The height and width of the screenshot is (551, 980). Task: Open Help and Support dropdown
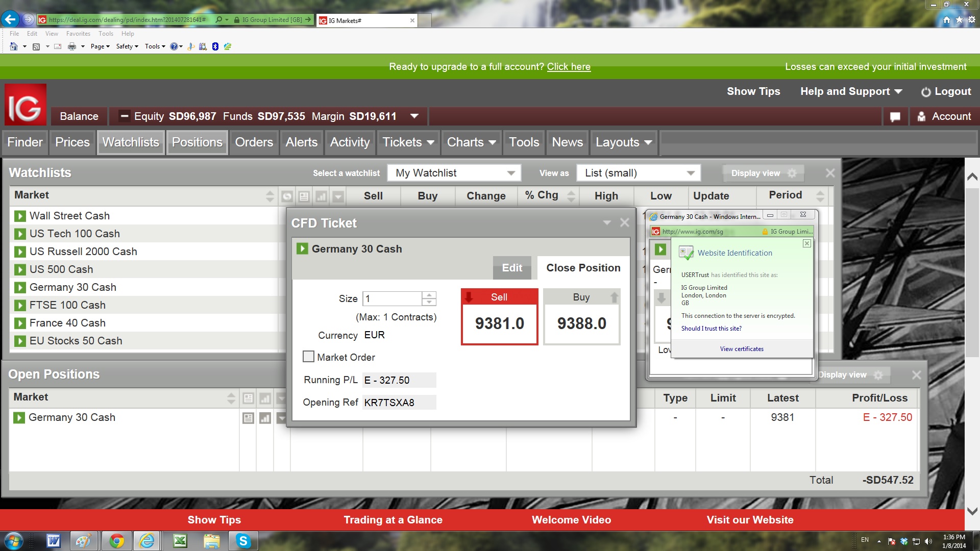851,92
